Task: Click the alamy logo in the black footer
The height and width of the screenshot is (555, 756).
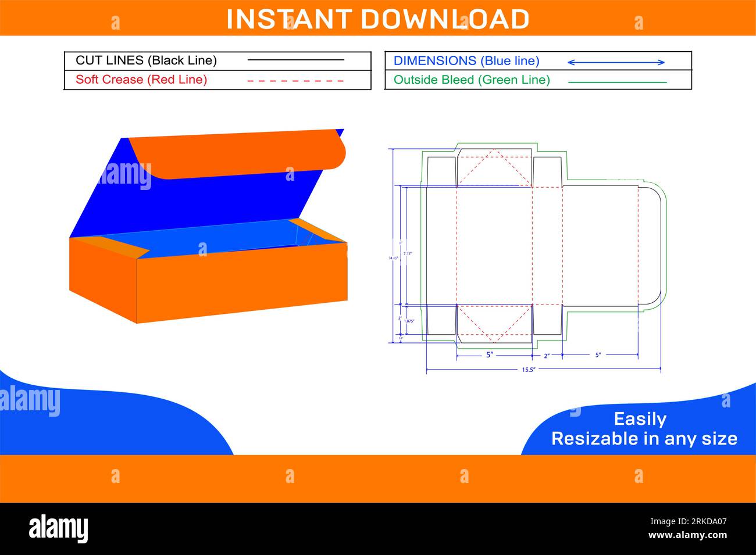Action: pyautogui.click(x=59, y=528)
